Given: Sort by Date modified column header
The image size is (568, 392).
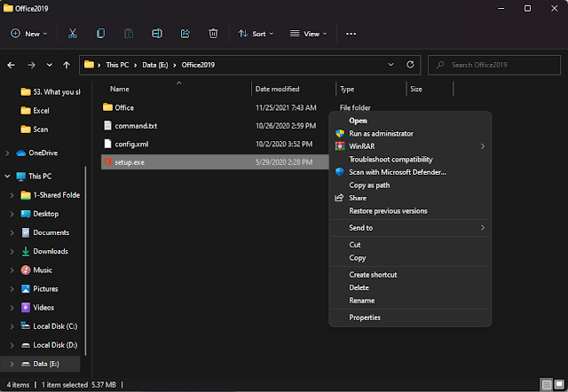Looking at the screenshot, I should 277,89.
